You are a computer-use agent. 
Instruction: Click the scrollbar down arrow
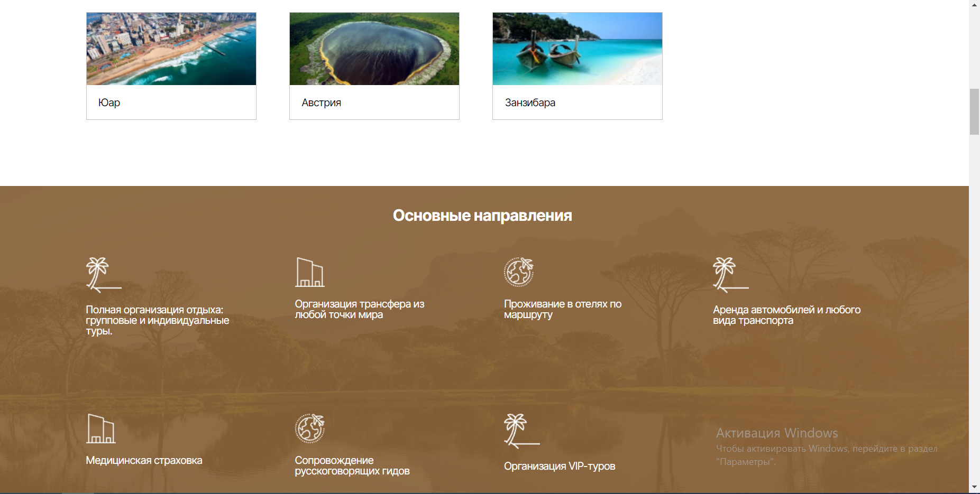tap(974, 487)
